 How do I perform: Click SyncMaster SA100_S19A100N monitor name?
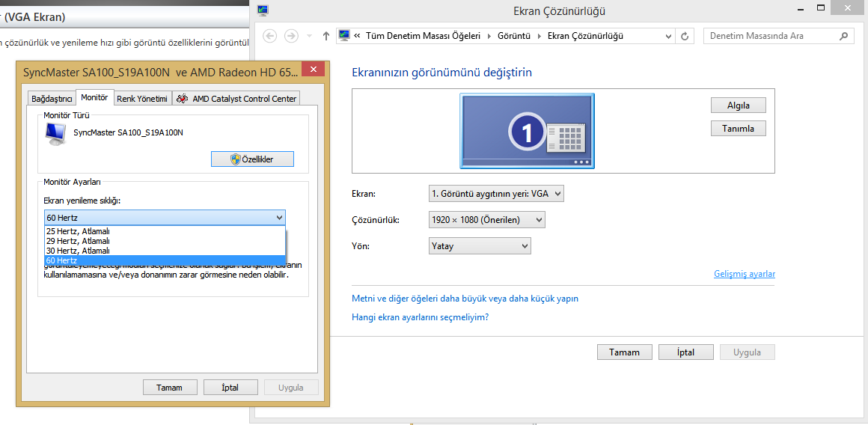tap(129, 133)
